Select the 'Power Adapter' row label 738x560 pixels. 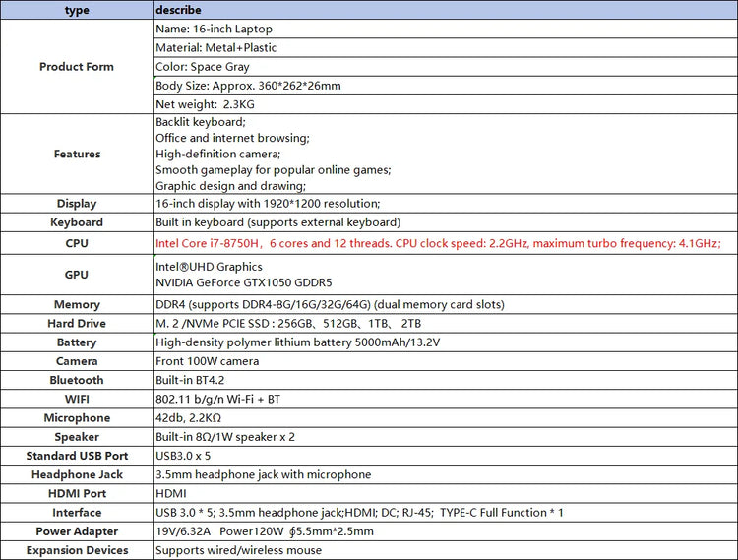pos(77,531)
